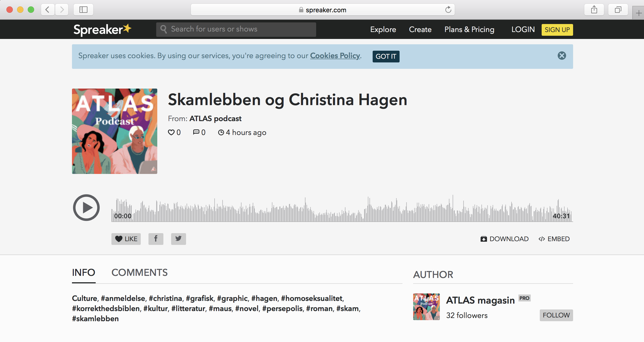The image size is (644, 342).
Task: Go forward in Safari
Action: coord(62,10)
